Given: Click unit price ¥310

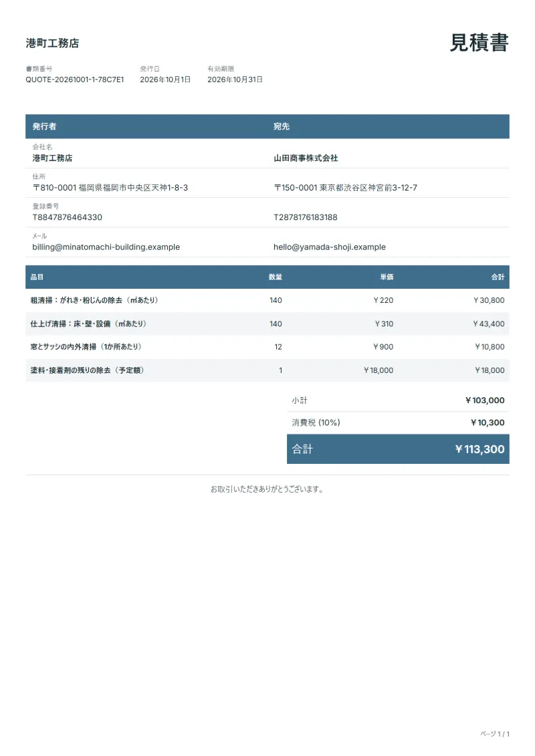Looking at the screenshot, I should click(x=384, y=324).
